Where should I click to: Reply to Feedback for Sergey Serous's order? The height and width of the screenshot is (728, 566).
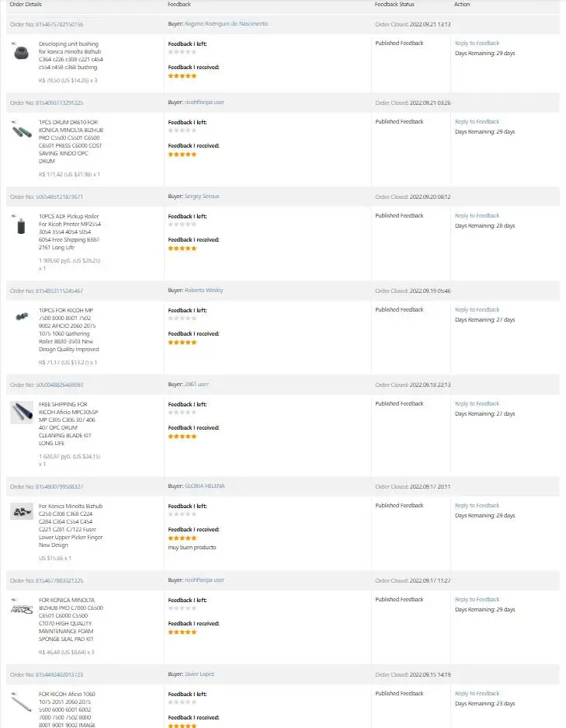click(477, 216)
